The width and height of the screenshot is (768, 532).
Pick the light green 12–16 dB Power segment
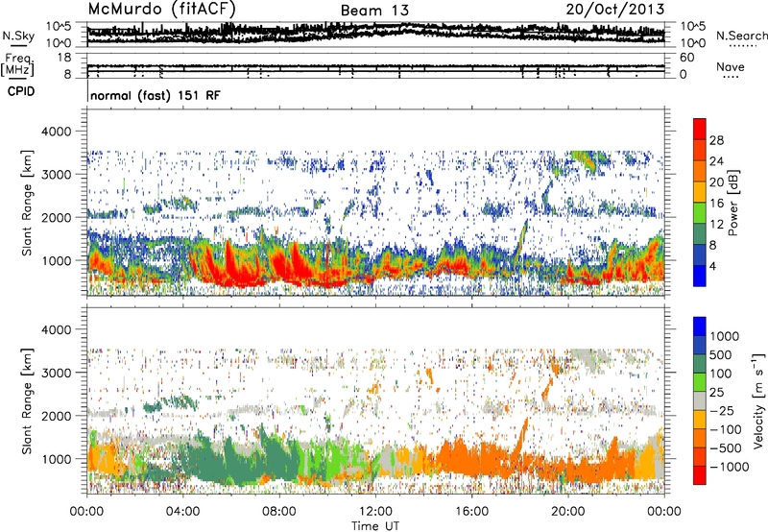[x=700, y=213]
